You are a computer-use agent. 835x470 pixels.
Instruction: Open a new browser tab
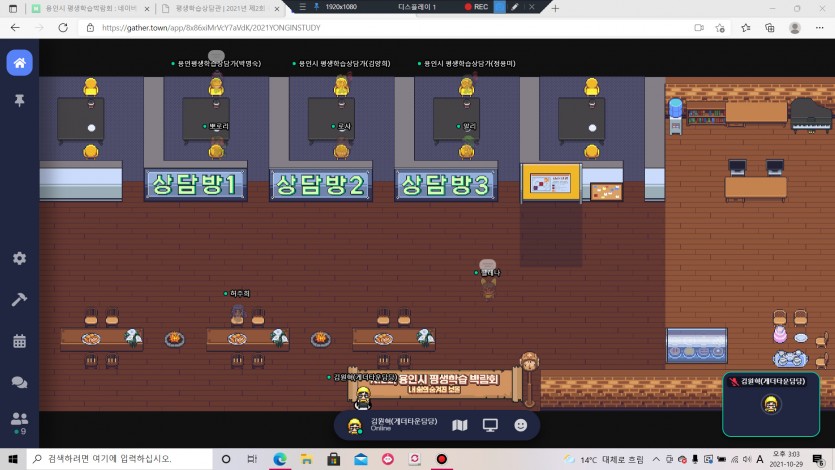[557, 8]
